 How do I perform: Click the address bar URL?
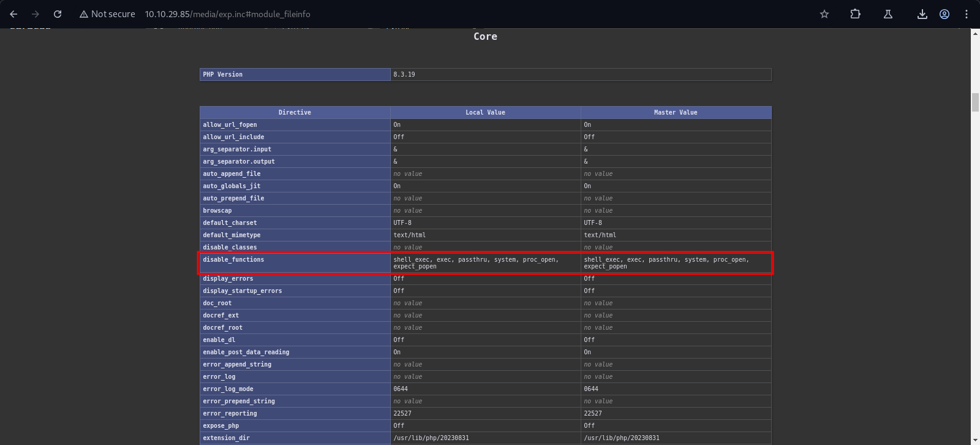[227, 14]
